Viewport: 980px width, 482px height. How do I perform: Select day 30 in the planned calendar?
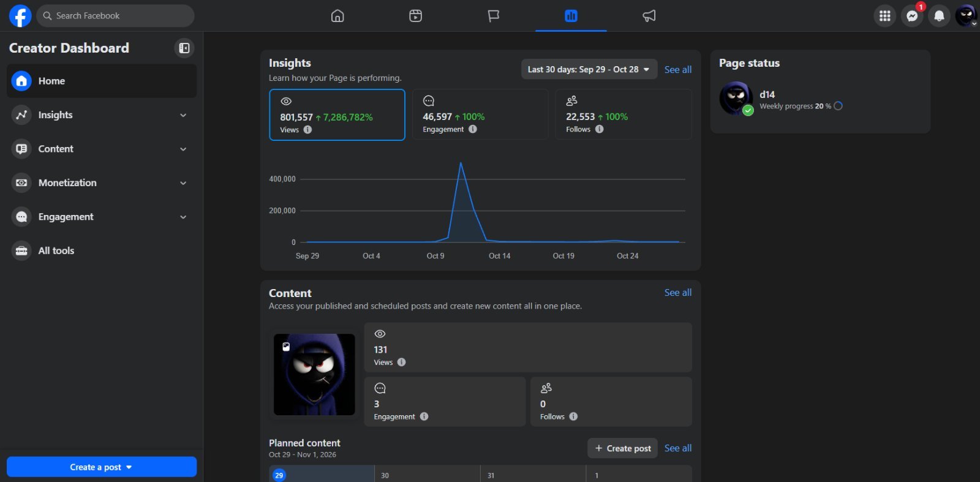428,473
